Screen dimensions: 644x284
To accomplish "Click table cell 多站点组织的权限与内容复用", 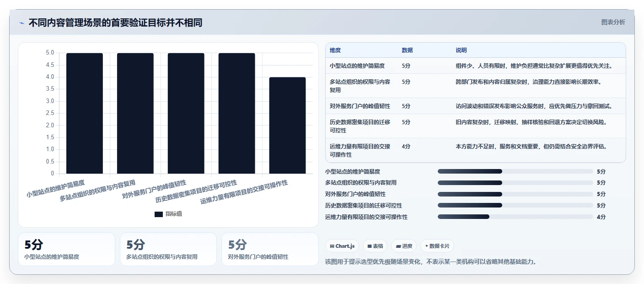I will click(360, 86).
